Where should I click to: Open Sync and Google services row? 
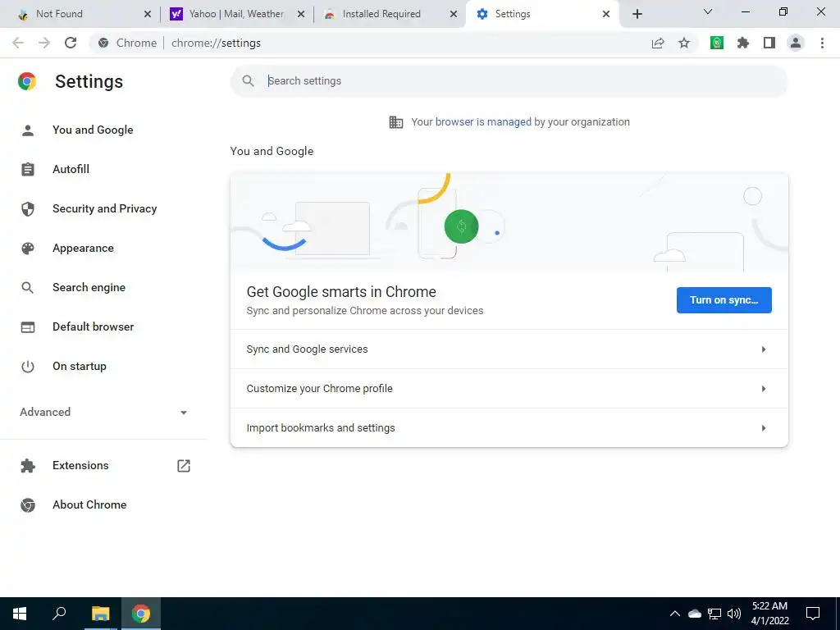click(509, 349)
